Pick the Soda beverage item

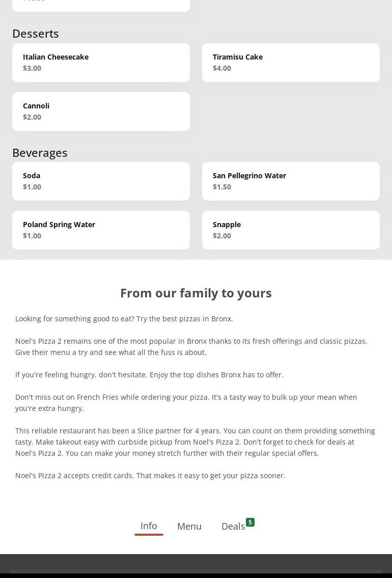pyautogui.click(x=101, y=181)
